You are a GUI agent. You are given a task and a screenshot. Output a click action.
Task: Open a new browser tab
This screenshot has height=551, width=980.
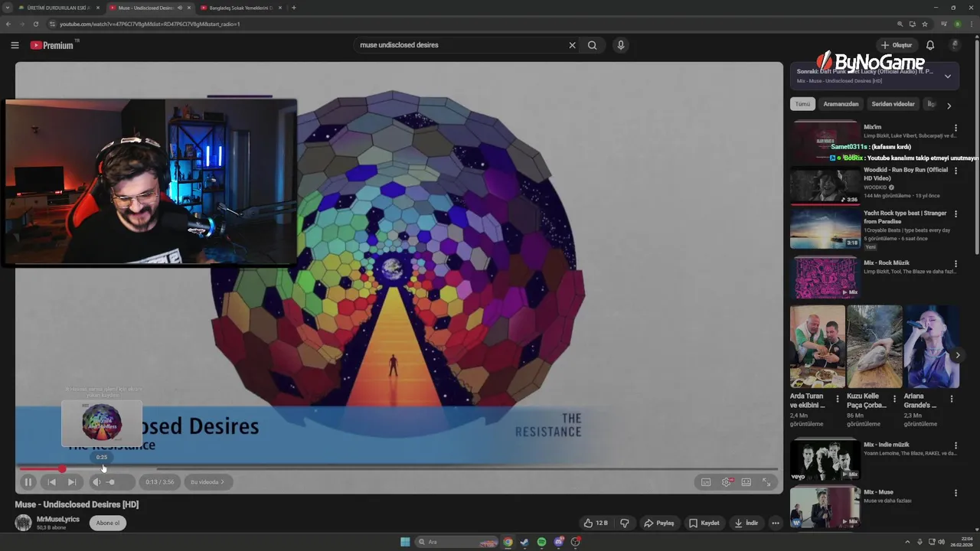294,8
